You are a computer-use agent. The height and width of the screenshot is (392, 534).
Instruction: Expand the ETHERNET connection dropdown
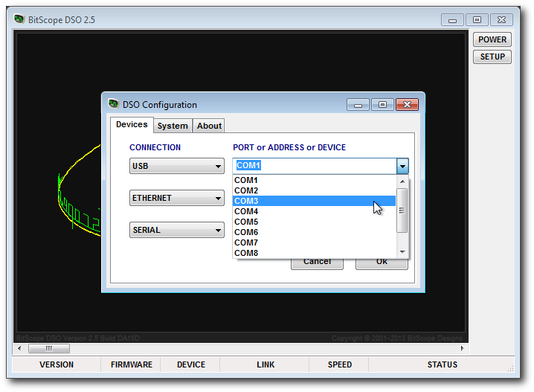point(177,198)
